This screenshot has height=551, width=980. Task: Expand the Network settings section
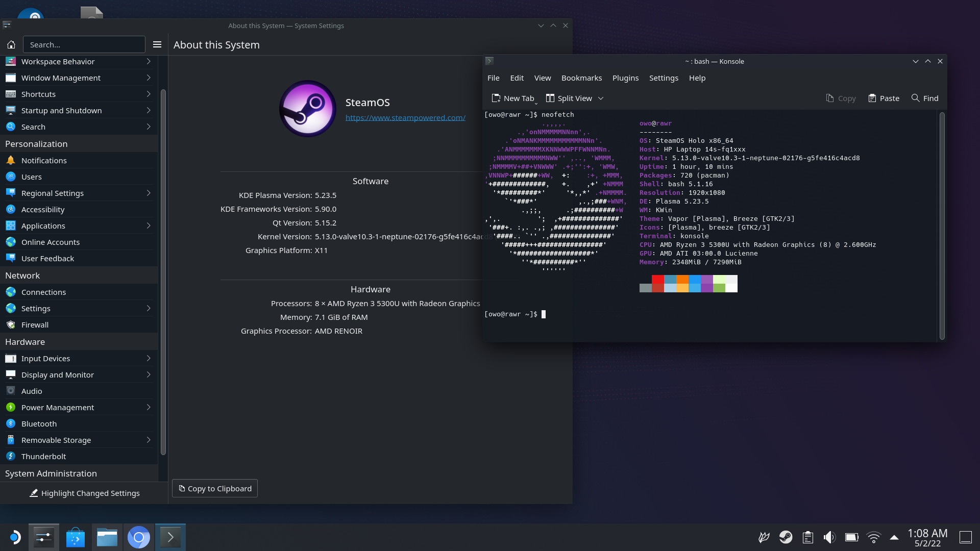tap(21, 274)
